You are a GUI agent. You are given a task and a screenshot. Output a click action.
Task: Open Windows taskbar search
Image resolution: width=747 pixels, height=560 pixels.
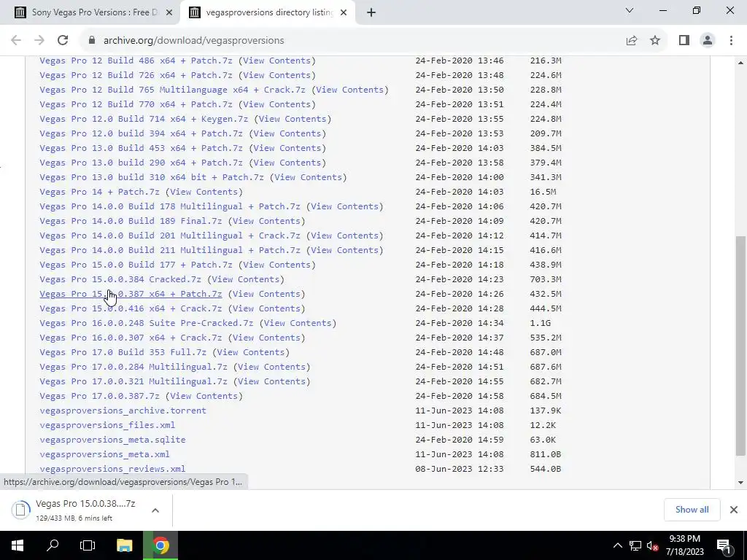[53, 545]
